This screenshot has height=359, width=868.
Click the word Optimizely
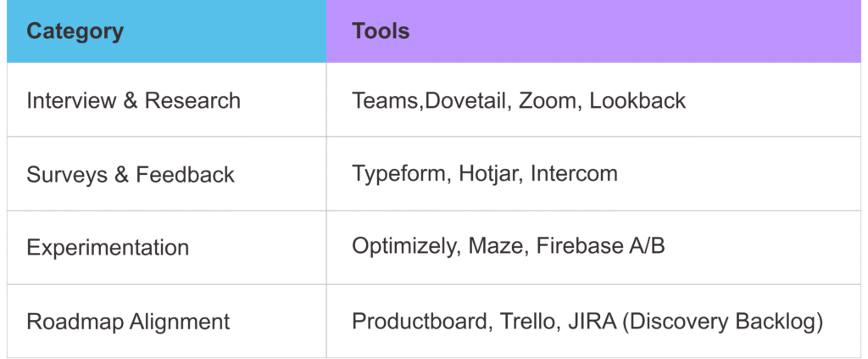(403, 249)
